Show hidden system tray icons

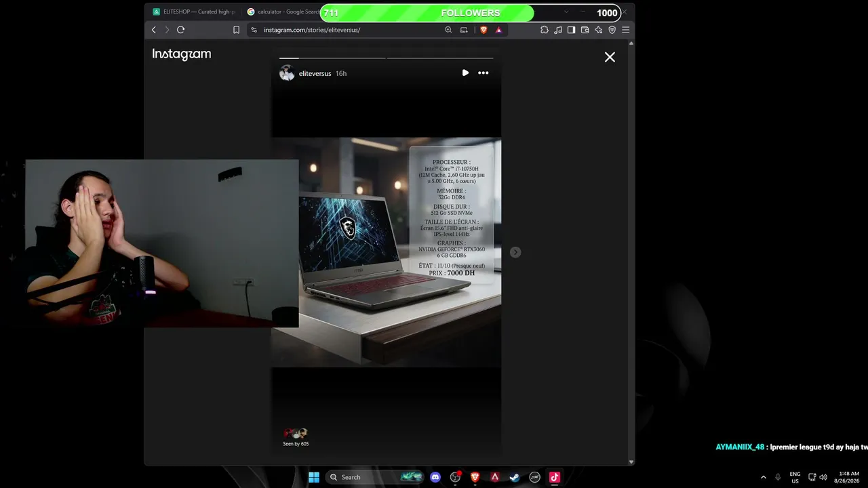point(763,477)
